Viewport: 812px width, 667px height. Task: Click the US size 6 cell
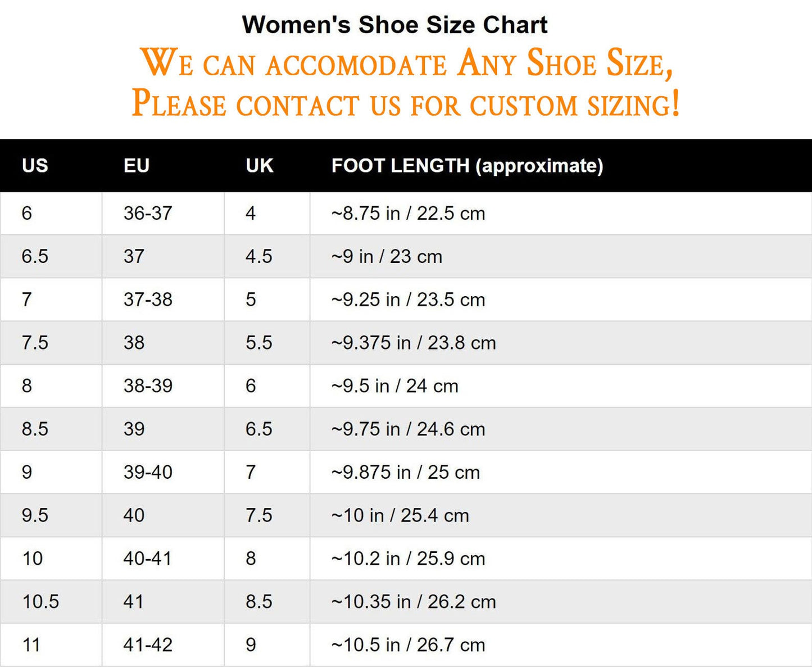click(27, 214)
